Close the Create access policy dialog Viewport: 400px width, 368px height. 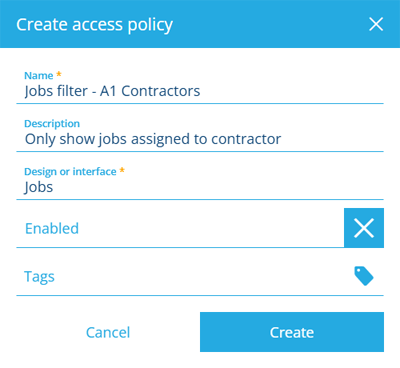(376, 24)
